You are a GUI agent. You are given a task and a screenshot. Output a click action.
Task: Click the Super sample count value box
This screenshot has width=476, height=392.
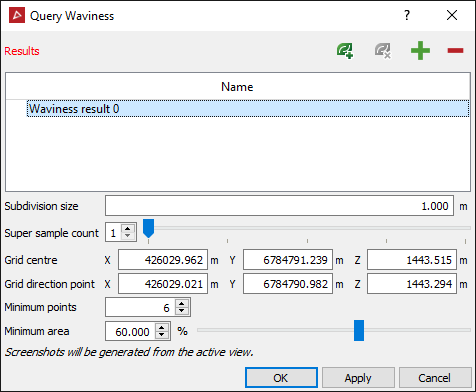[113, 233]
